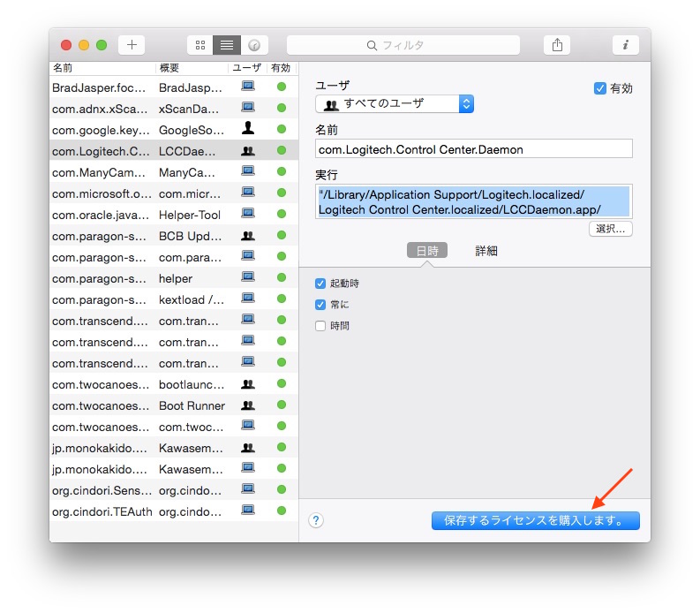Click all-users icon for com.Logitech row
This screenshot has height=613, width=700.
(248, 151)
